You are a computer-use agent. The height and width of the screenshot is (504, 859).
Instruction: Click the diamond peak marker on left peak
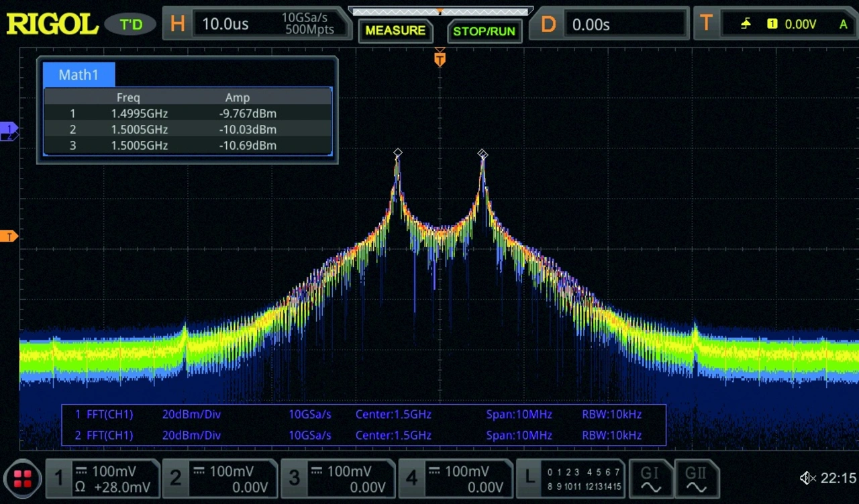[397, 153]
